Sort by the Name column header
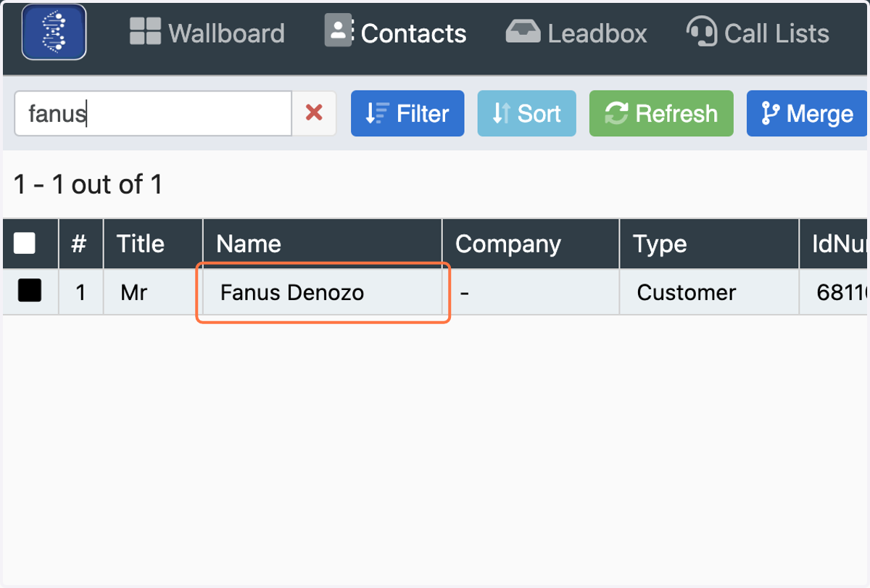870x588 pixels. pos(322,244)
